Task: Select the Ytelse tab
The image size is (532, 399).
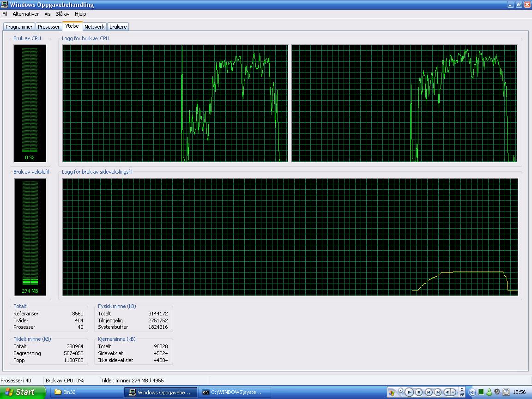Action: click(72, 26)
